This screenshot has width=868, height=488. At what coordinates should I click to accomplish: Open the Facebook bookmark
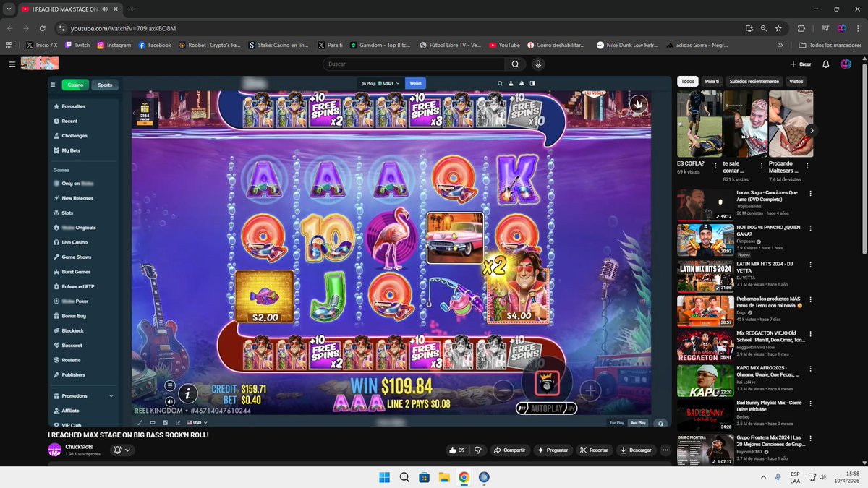(155, 45)
